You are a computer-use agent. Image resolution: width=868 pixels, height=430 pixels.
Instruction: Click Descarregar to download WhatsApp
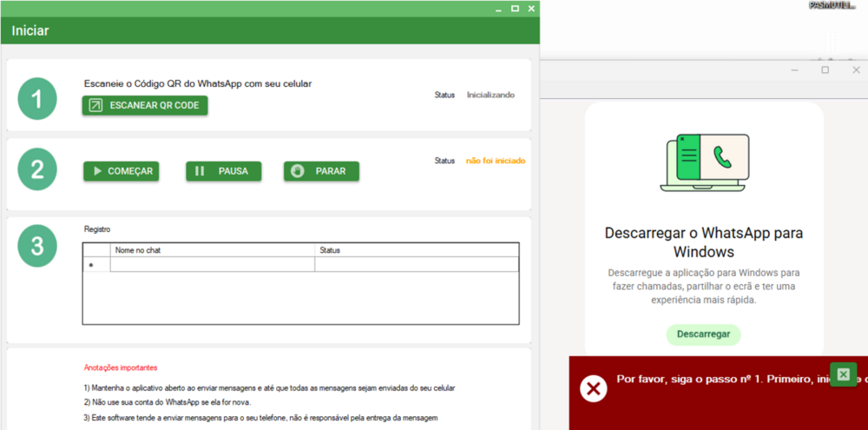click(703, 334)
